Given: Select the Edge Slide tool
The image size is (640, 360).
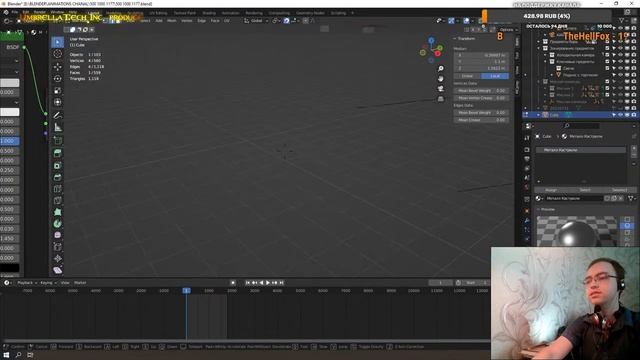Looking at the screenshot, I should coord(58,247).
